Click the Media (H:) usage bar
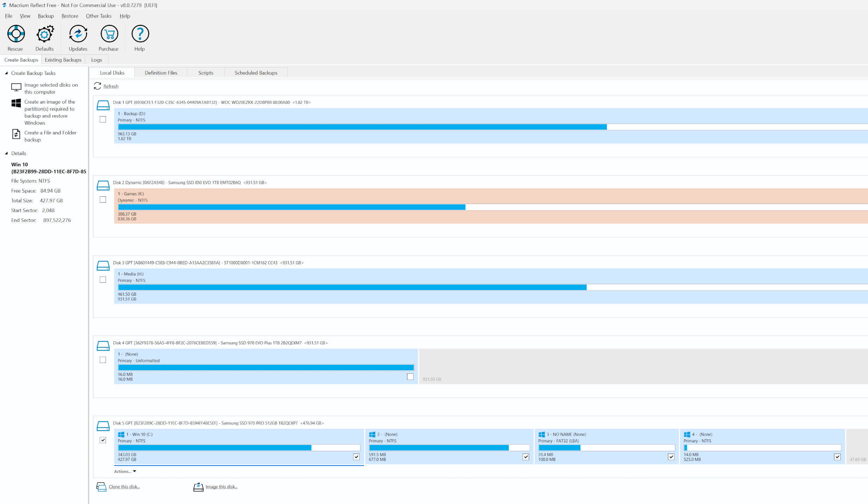The image size is (868, 504). tap(493, 287)
